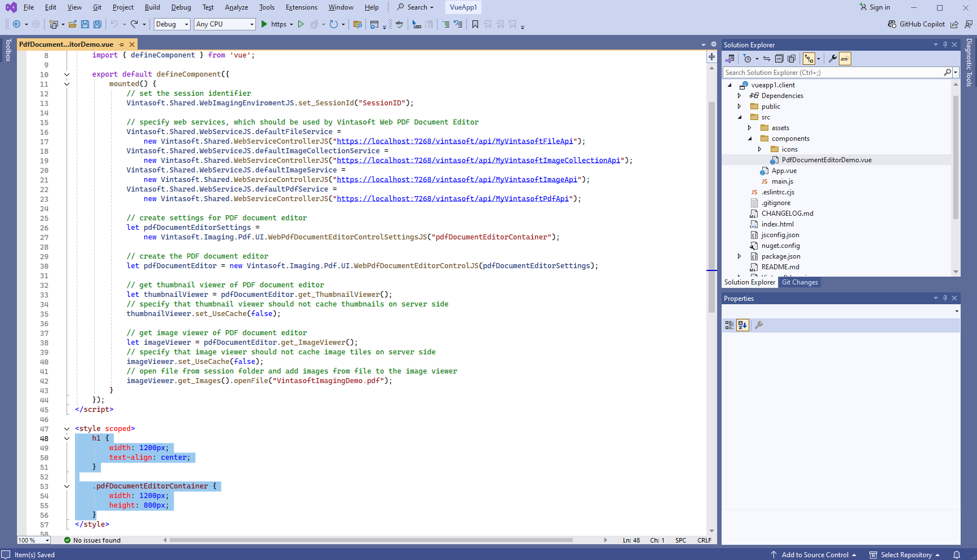The width and height of the screenshot is (977, 560).
Task: Open the MyVintasoftPdfApi localhost link
Action: (x=453, y=199)
